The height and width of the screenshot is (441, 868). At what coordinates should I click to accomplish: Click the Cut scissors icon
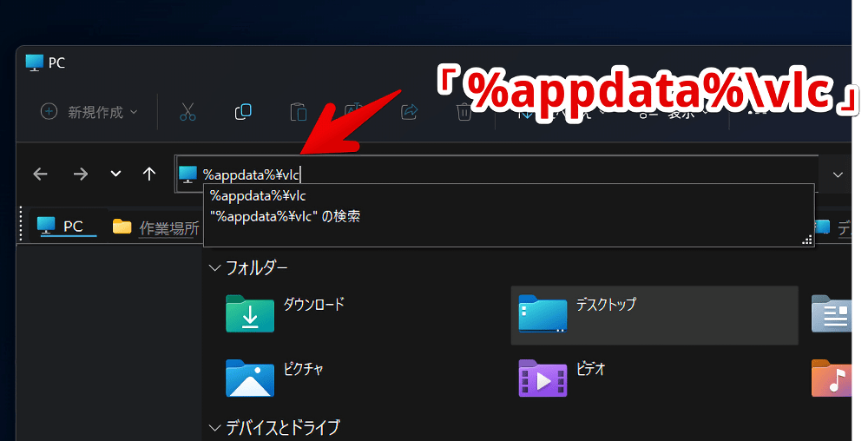(187, 112)
